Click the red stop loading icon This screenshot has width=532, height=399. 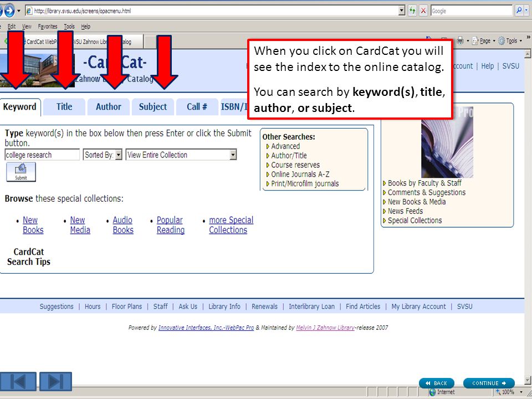[x=423, y=11]
